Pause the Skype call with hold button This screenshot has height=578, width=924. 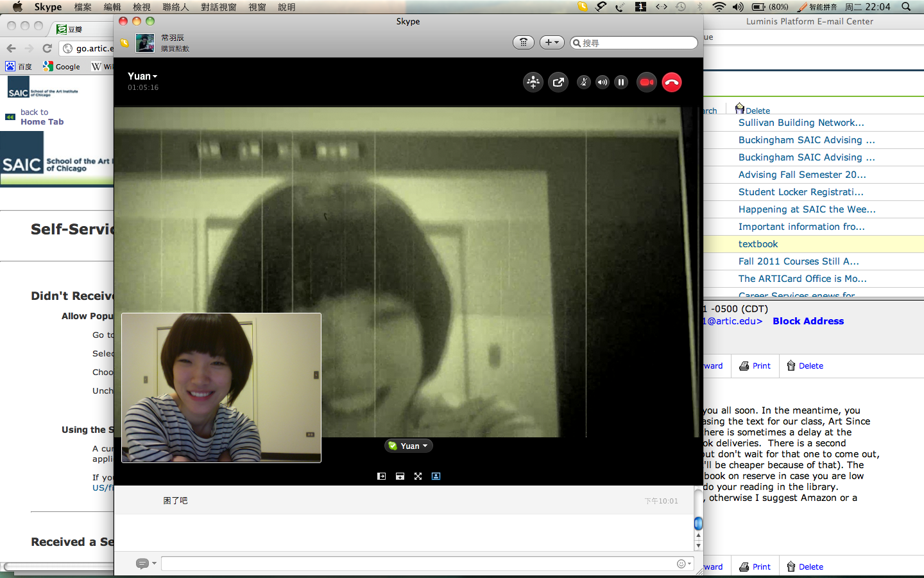pyautogui.click(x=620, y=82)
